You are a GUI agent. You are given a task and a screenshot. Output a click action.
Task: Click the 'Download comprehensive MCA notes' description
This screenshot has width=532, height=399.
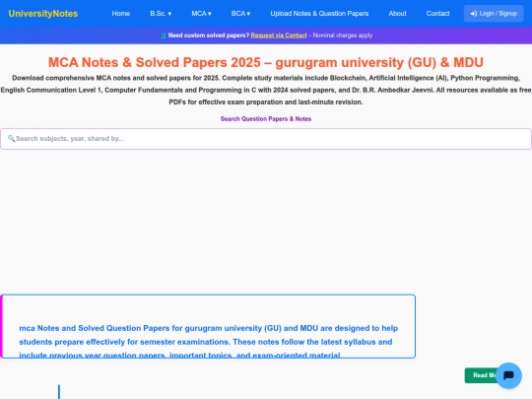tap(266, 90)
